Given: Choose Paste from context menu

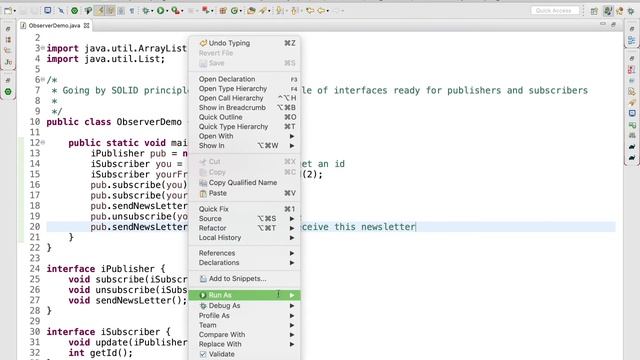Looking at the screenshot, I should tap(244, 193).
